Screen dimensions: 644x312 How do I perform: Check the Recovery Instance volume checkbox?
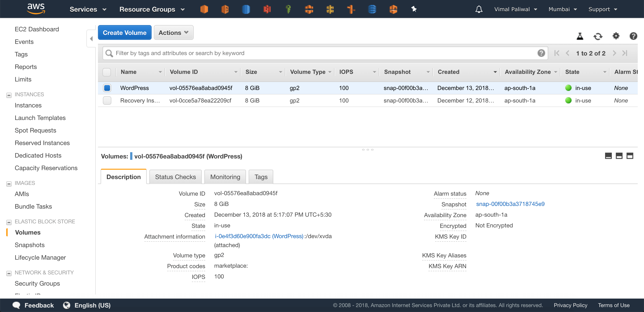[107, 100]
